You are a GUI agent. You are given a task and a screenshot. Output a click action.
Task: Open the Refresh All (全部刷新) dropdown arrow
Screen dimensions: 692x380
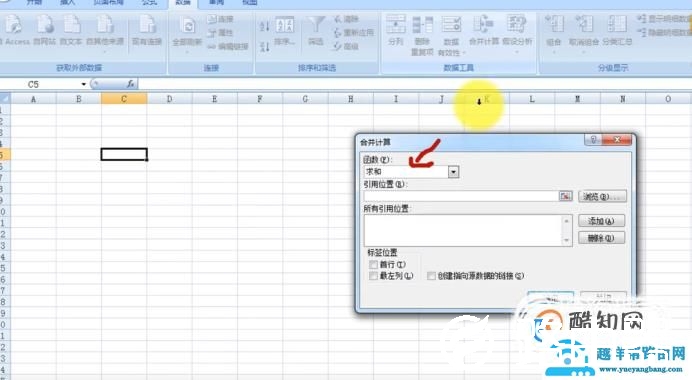point(188,52)
